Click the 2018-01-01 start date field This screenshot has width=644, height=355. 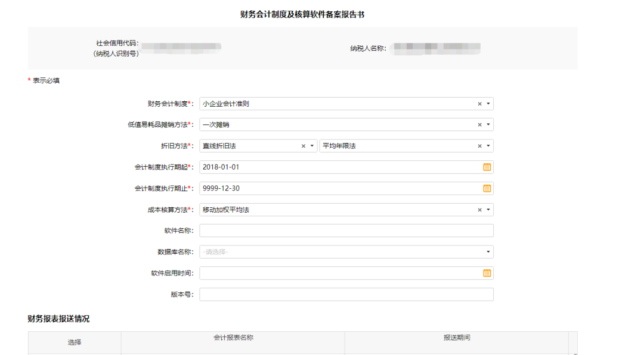(346, 167)
